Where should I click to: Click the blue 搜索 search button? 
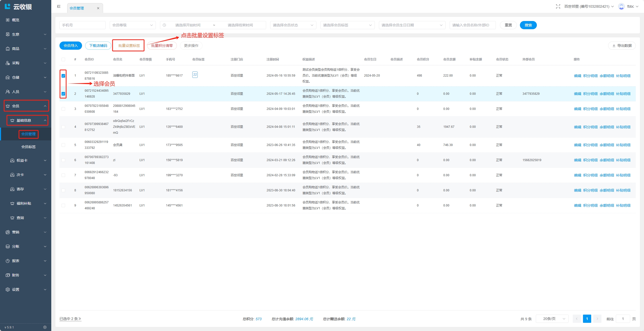click(x=528, y=25)
